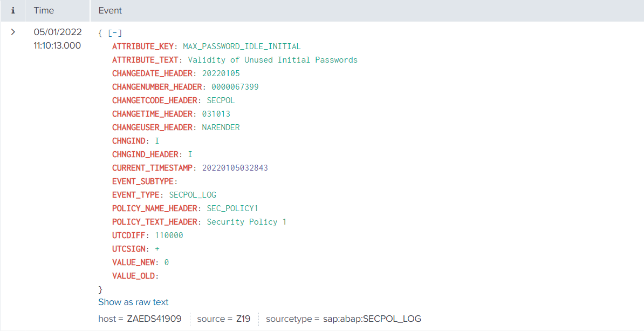Click the Event column header
This screenshot has height=331, width=644.
click(x=110, y=11)
